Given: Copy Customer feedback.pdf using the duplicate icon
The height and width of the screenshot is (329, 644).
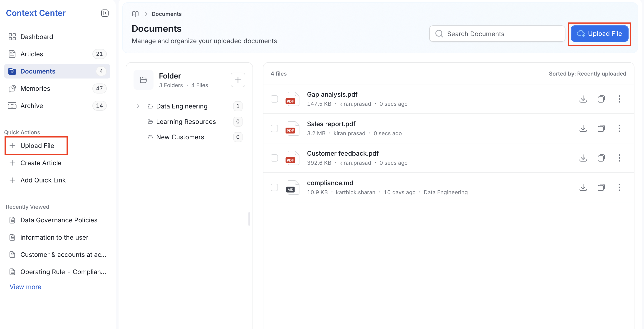Looking at the screenshot, I should [x=601, y=158].
